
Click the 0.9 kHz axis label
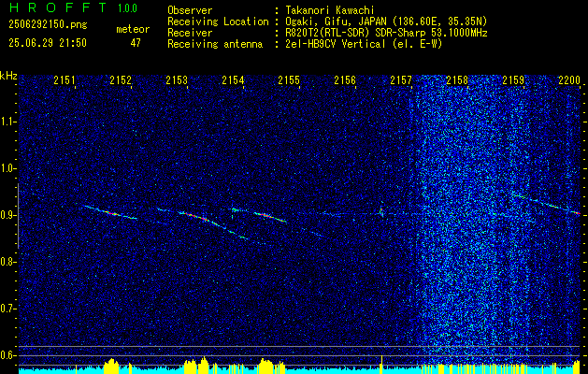[x=7, y=215]
